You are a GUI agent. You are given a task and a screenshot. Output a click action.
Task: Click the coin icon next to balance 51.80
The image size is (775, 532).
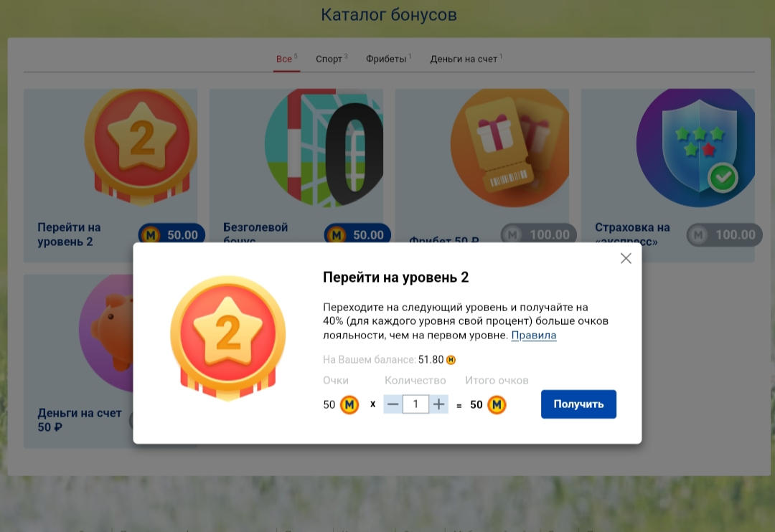[451, 360]
